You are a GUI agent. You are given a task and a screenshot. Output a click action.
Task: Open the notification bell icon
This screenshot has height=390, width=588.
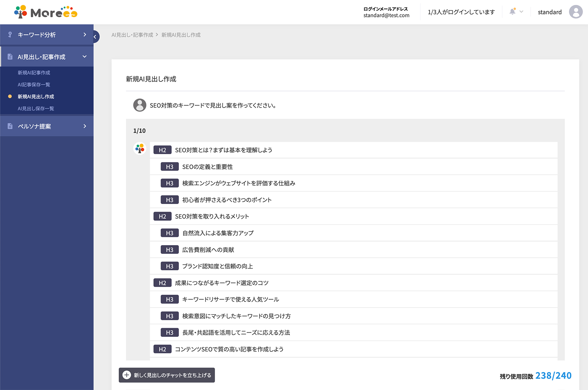click(x=512, y=12)
